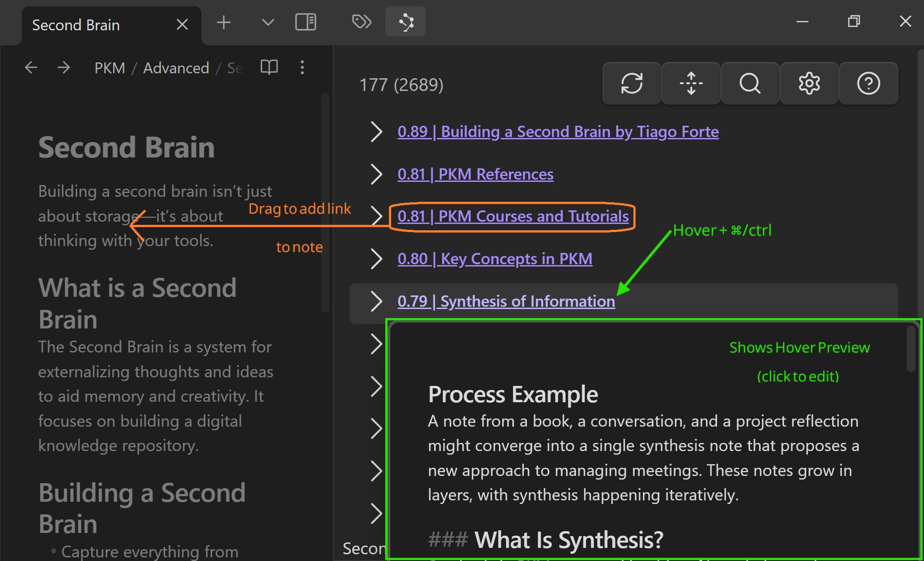Click the hover preview scrollbar

(x=911, y=349)
